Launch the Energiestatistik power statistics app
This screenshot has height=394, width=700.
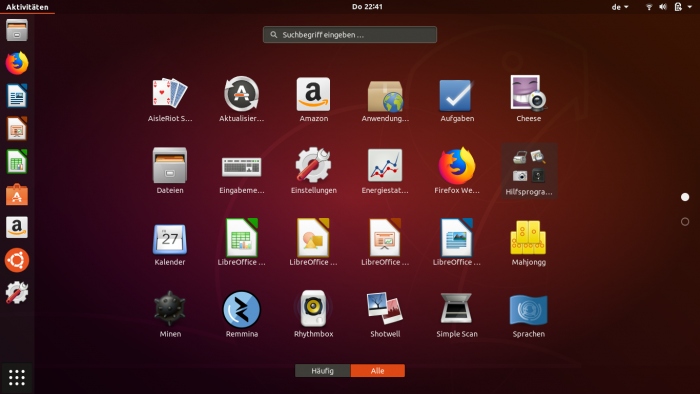(x=385, y=171)
